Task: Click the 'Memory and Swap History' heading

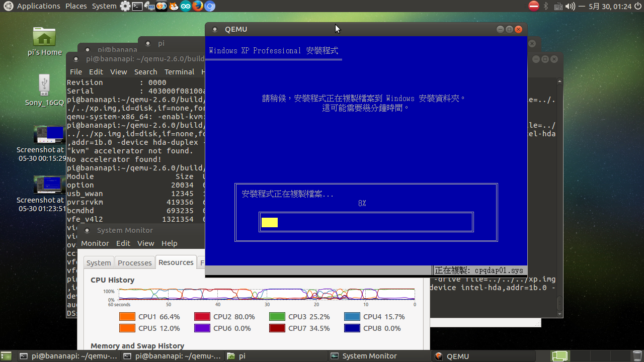Action: 137,346
